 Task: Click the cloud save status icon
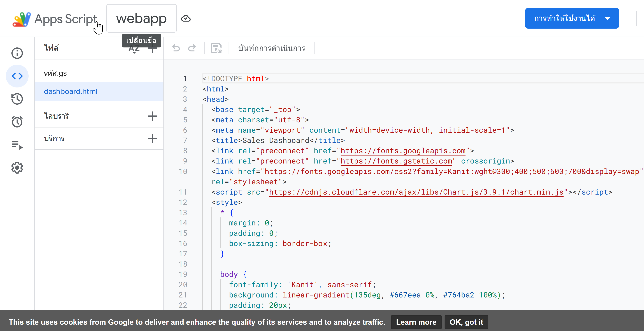pos(186,18)
